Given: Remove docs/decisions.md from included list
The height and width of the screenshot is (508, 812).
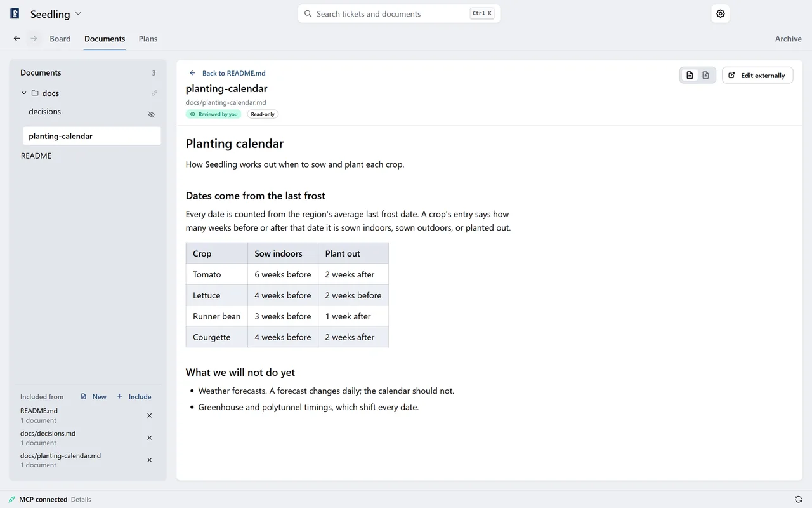Looking at the screenshot, I should pos(150,438).
